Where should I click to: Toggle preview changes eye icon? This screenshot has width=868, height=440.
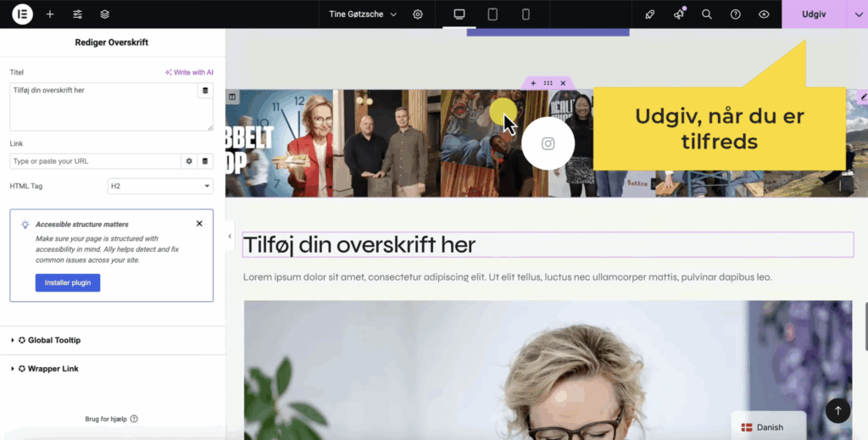764,14
